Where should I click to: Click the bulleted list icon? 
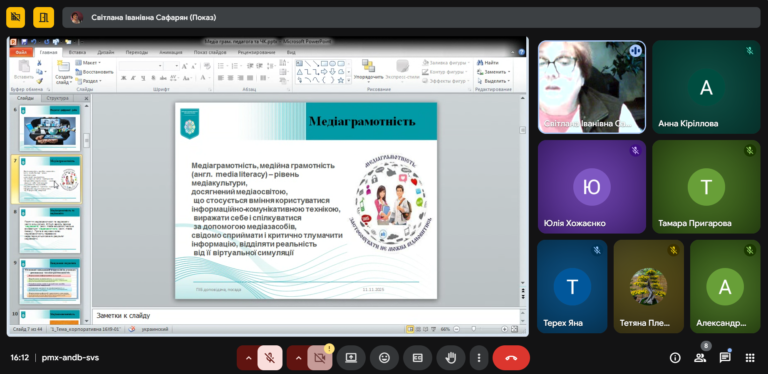221,66
